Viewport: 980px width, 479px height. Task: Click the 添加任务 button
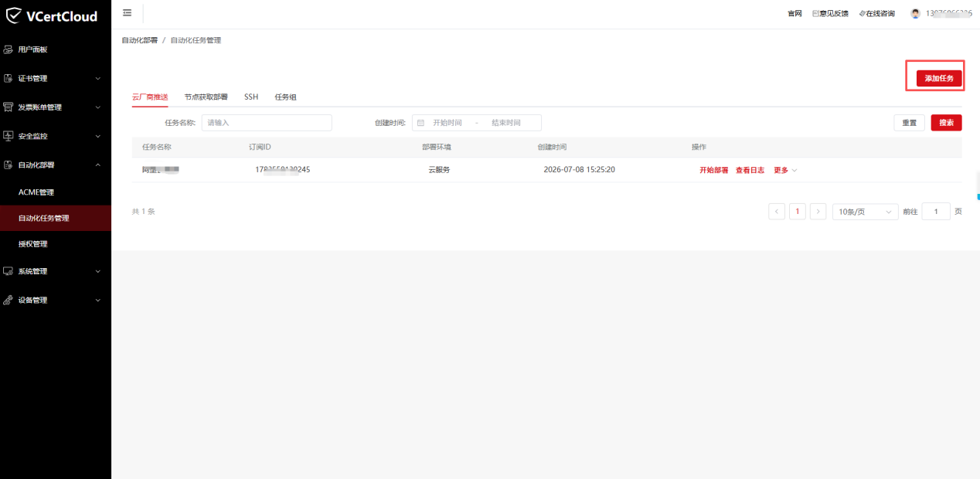pyautogui.click(x=939, y=78)
